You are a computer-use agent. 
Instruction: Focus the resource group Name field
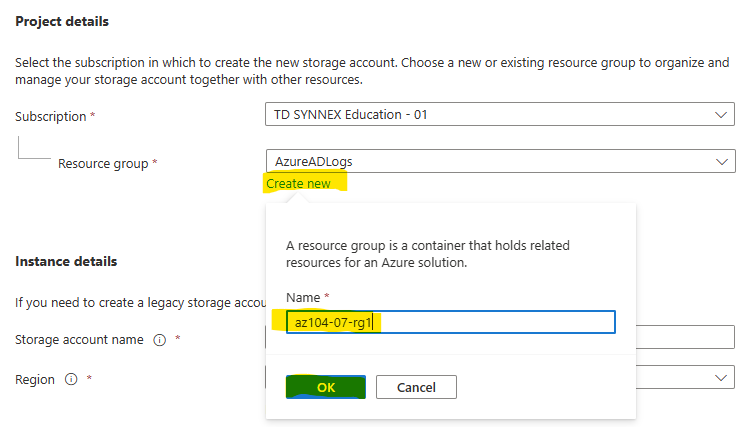point(451,322)
